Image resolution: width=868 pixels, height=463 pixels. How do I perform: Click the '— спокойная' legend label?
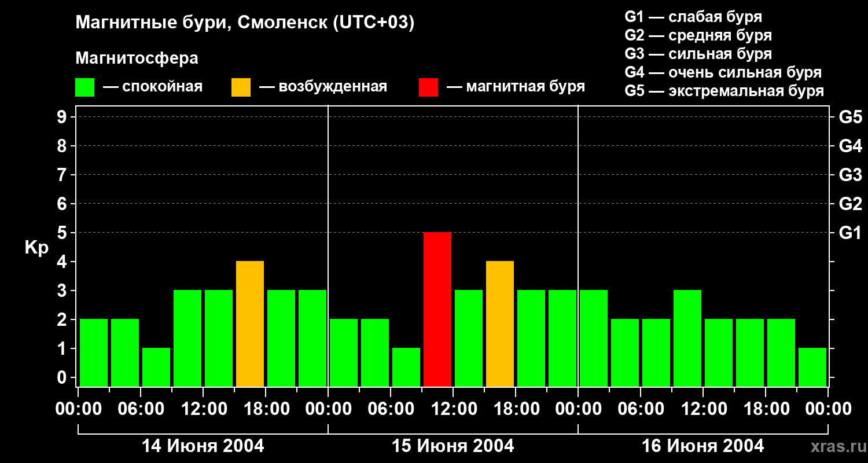[153, 87]
